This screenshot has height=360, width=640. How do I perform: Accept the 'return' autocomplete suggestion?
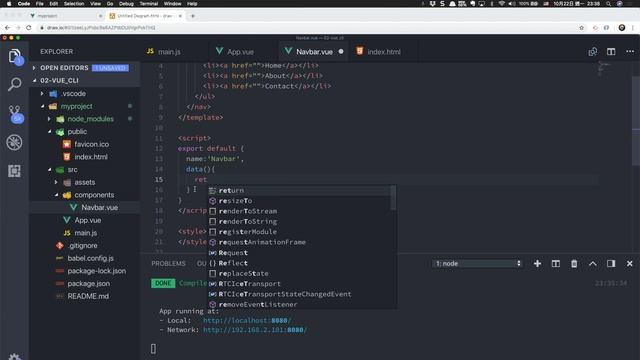(x=299, y=191)
